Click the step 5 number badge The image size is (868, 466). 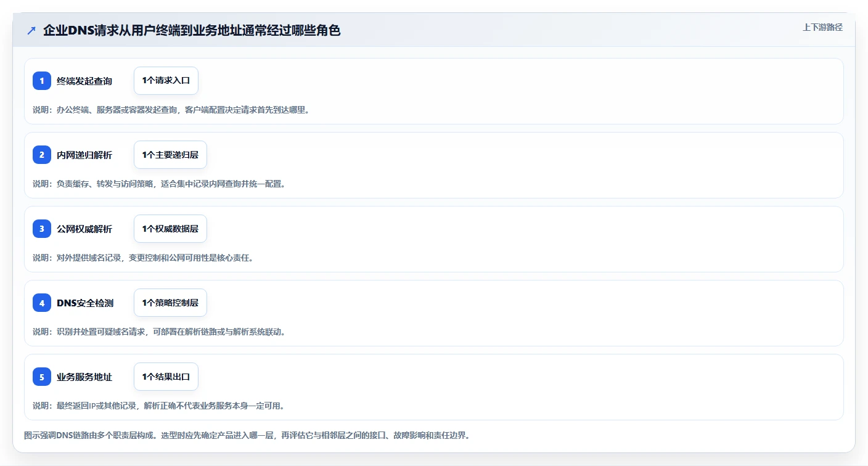[42, 377]
